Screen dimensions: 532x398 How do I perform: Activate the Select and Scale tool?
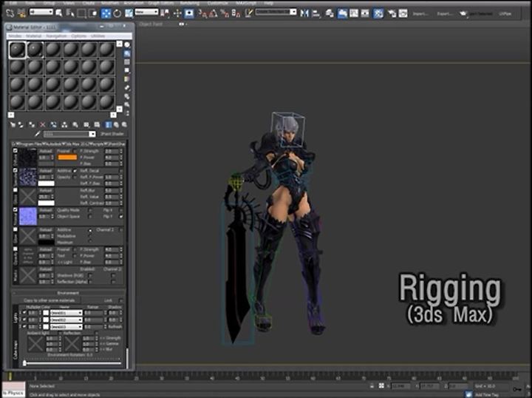pyautogui.click(x=129, y=13)
